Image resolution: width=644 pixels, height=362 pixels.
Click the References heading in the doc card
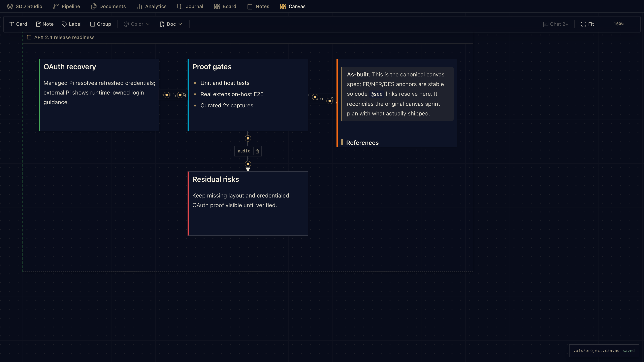[x=362, y=142]
